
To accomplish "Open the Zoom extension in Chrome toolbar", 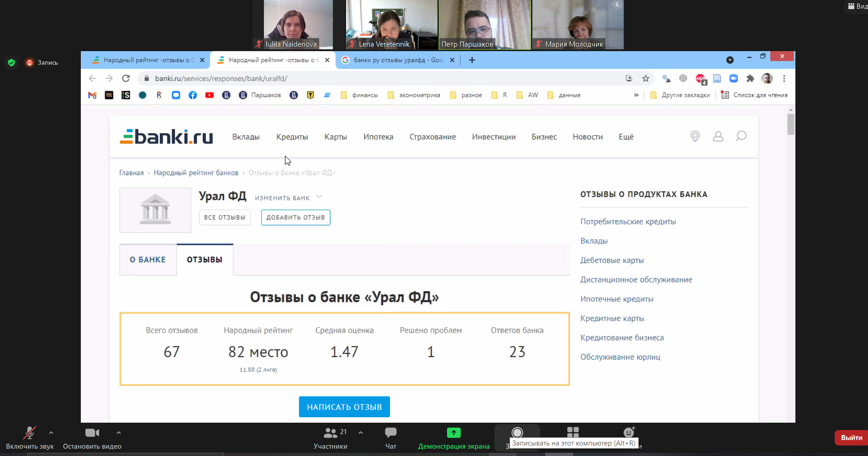I will (733, 79).
